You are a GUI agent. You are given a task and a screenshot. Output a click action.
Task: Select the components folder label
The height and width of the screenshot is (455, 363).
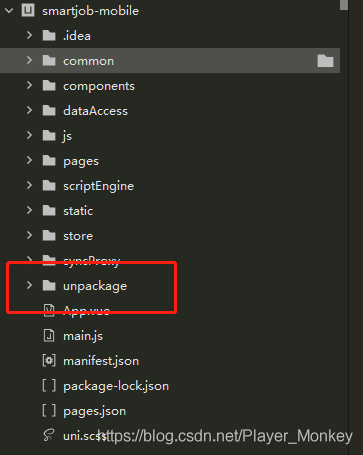click(x=99, y=86)
